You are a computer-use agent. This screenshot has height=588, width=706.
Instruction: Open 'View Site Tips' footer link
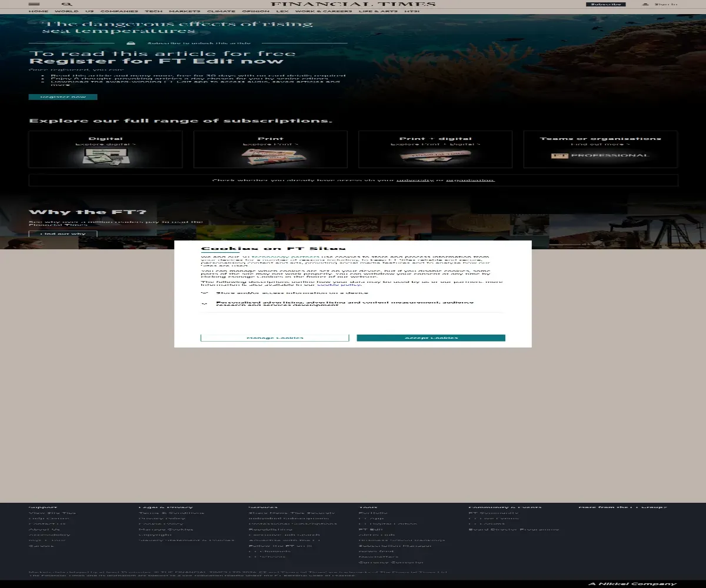(52, 513)
